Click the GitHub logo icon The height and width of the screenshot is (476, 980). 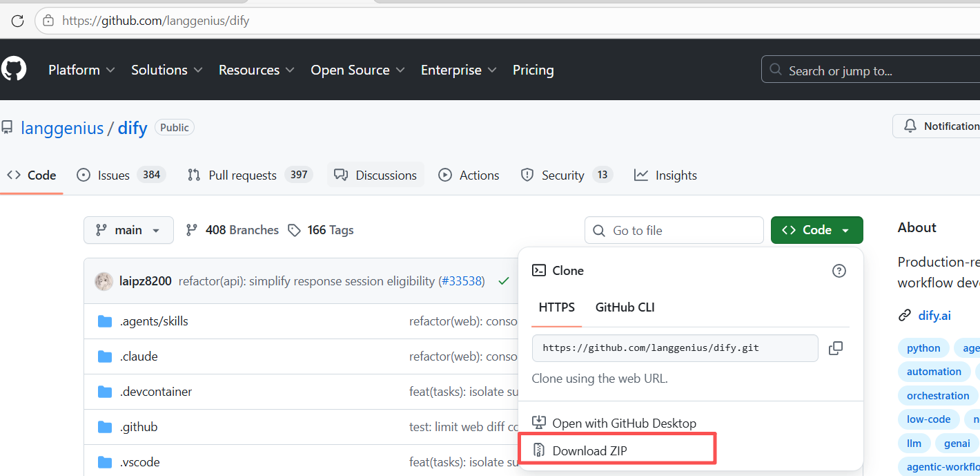[x=14, y=70]
